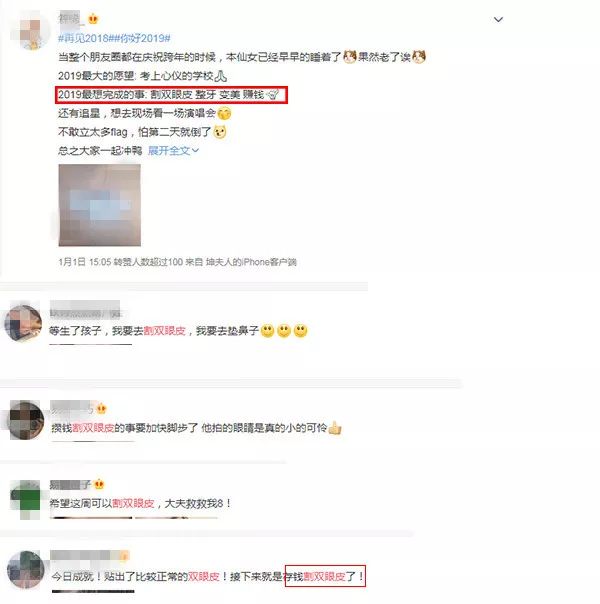This screenshot has width=600, height=604.
Task: Open the avatar of the 等生了孩子 commenter
Action: click(x=23, y=323)
